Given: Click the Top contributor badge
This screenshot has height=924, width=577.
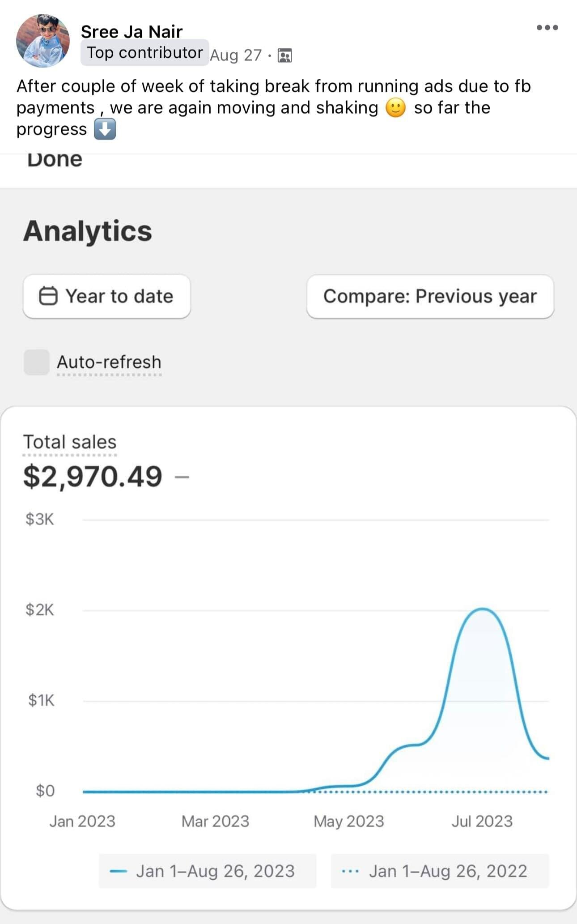Looking at the screenshot, I should click(144, 53).
